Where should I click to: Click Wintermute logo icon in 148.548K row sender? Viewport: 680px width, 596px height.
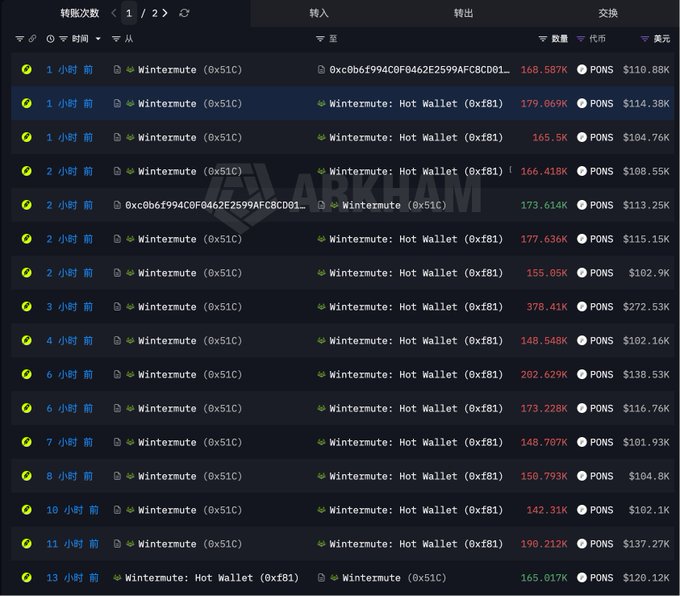(x=130, y=341)
